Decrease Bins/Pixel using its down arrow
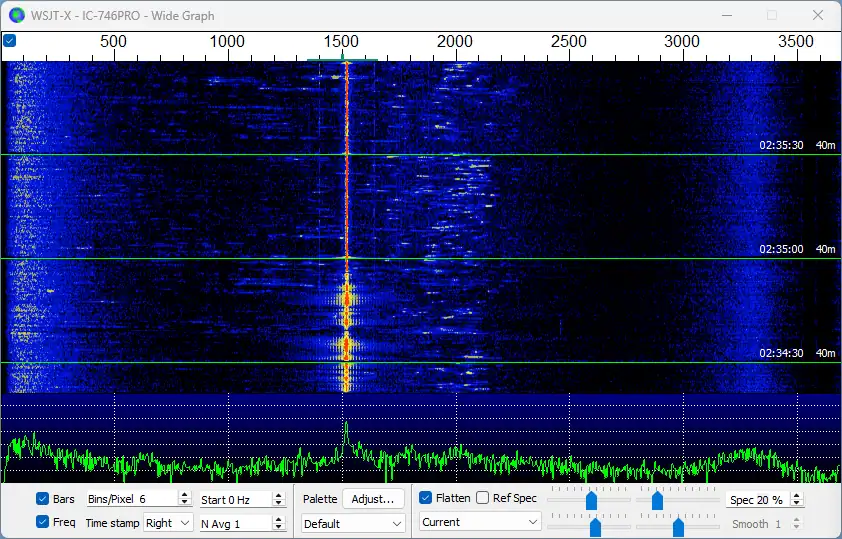The image size is (842, 539). coord(183,503)
